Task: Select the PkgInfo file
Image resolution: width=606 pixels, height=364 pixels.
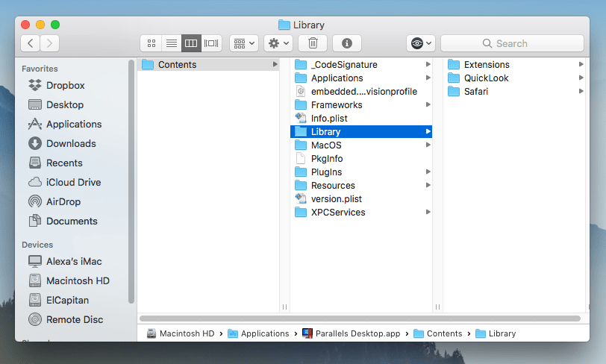Action: pyautogui.click(x=361, y=158)
